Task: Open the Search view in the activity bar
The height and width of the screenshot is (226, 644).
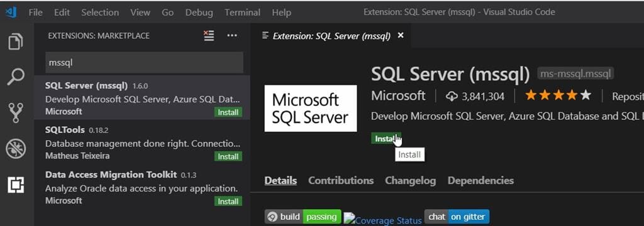Action: pyautogui.click(x=16, y=77)
